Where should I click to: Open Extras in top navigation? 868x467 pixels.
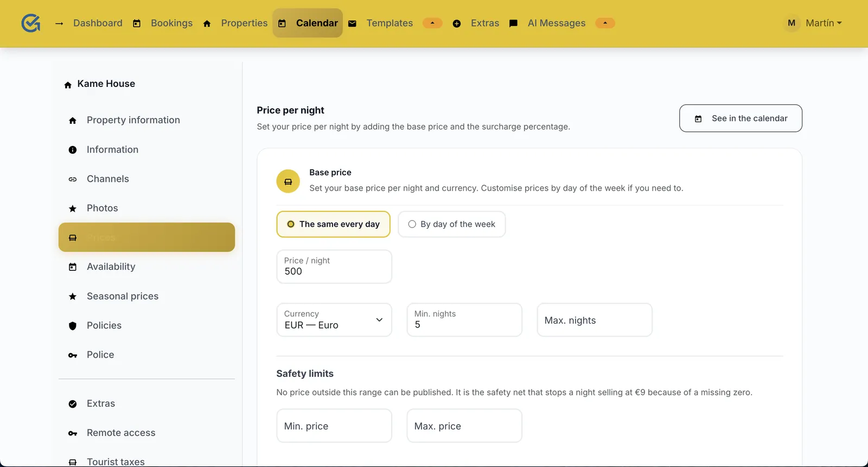(485, 23)
